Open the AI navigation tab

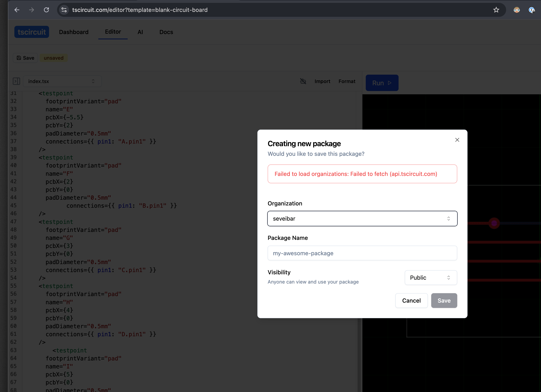(x=140, y=32)
